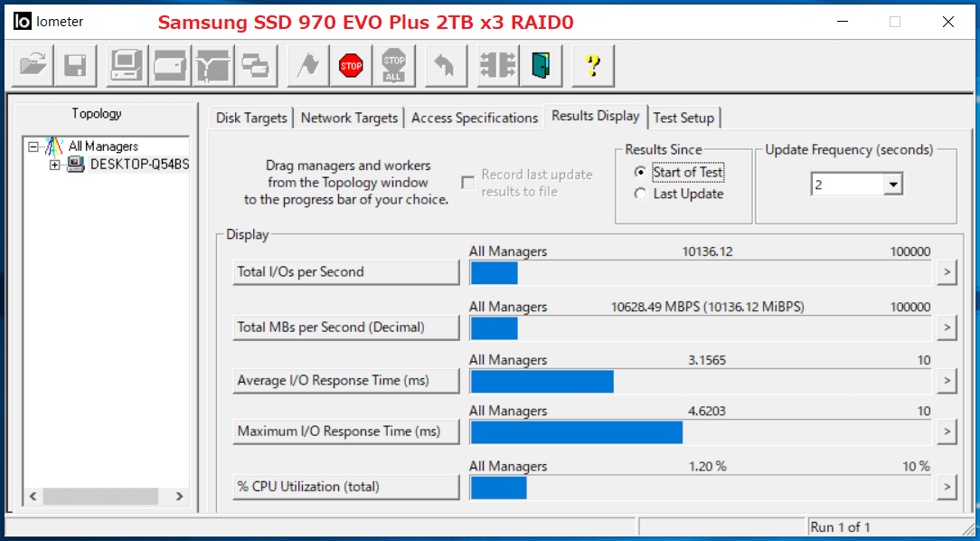Reset workers with the curved arrow icon
This screenshot has width=980, height=541.
click(446, 65)
